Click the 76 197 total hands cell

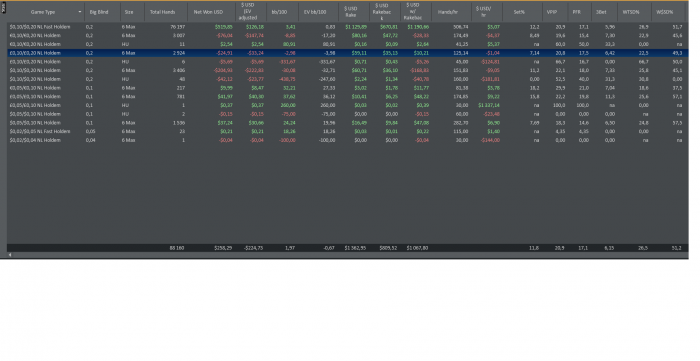point(177,27)
